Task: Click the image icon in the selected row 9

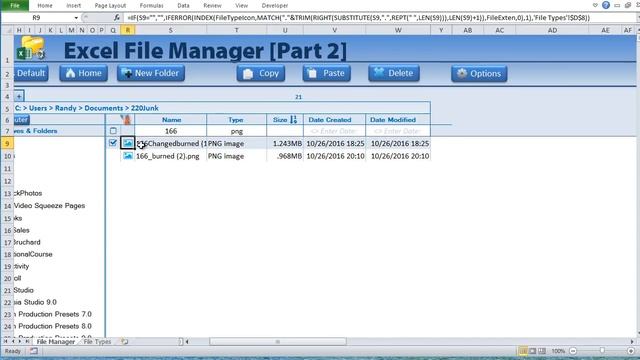Action: click(128, 143)
